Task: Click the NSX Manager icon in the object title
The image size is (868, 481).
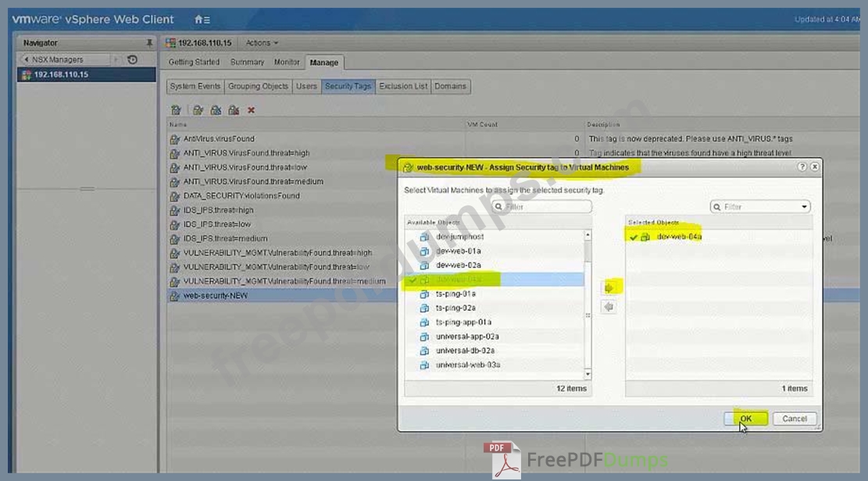Action: tap(170, 43)
